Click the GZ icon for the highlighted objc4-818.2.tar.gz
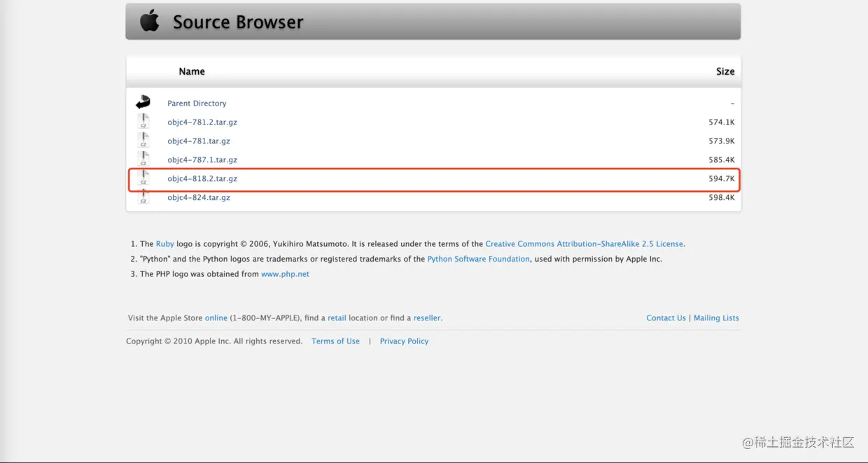 click(x=143, y=177)
